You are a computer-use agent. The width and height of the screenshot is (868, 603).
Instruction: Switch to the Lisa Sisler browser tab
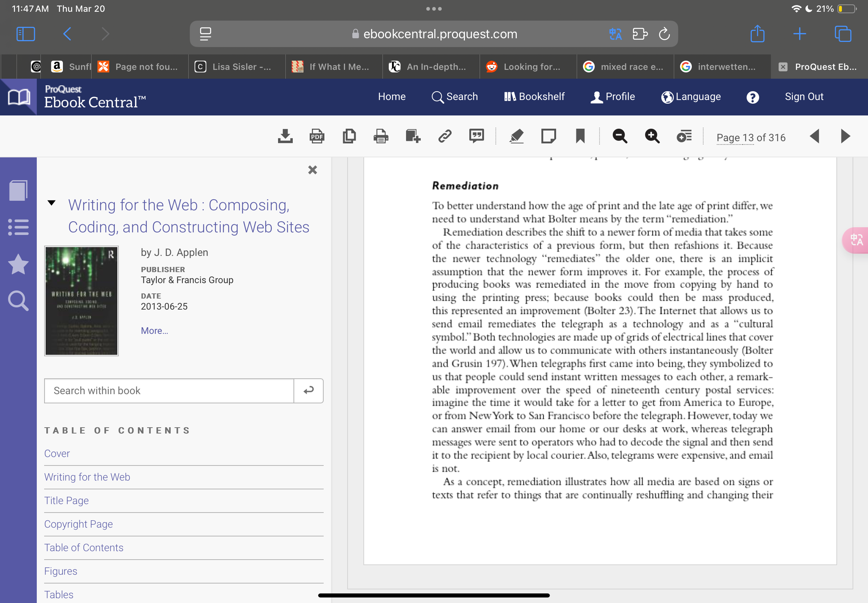(x=237, y=67)
